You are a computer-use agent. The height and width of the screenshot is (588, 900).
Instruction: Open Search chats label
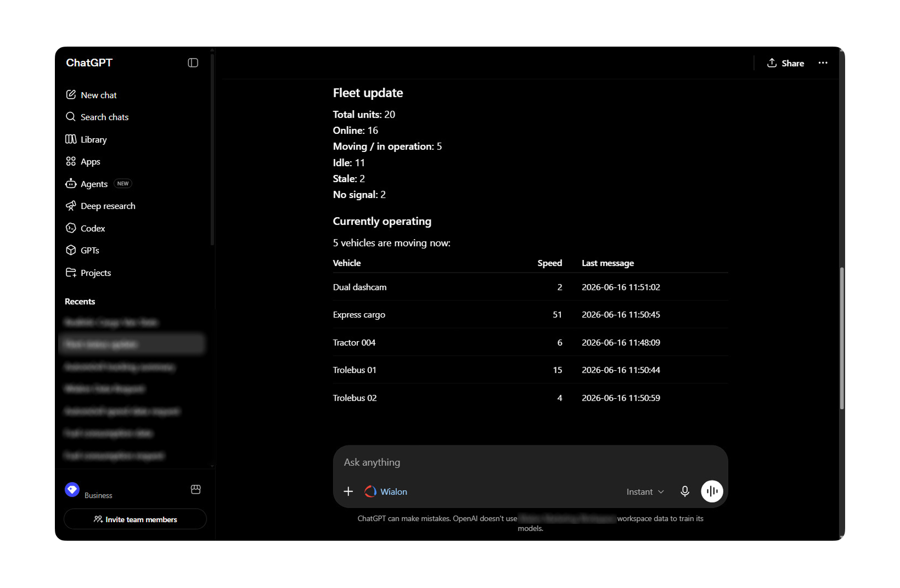click(105, 117)
